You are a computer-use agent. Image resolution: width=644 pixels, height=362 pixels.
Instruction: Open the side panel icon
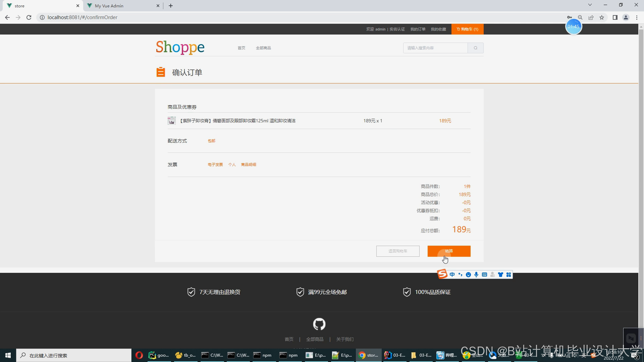615,17
